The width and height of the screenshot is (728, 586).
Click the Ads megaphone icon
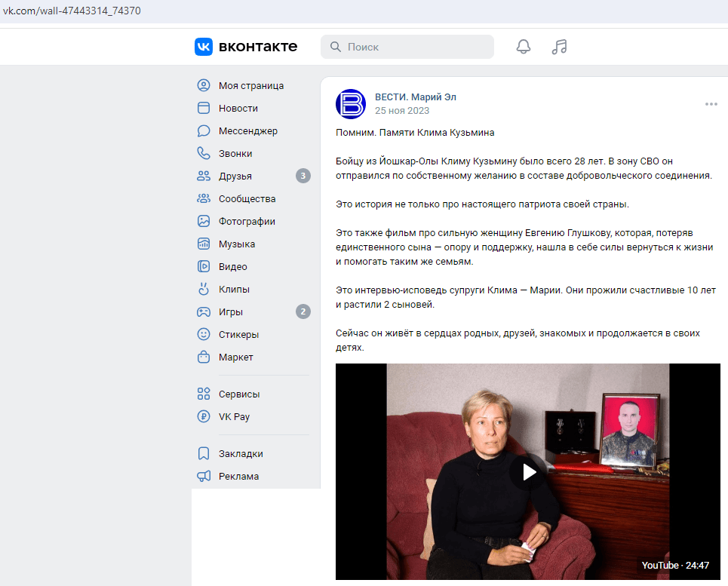click(x=204, y=476)
